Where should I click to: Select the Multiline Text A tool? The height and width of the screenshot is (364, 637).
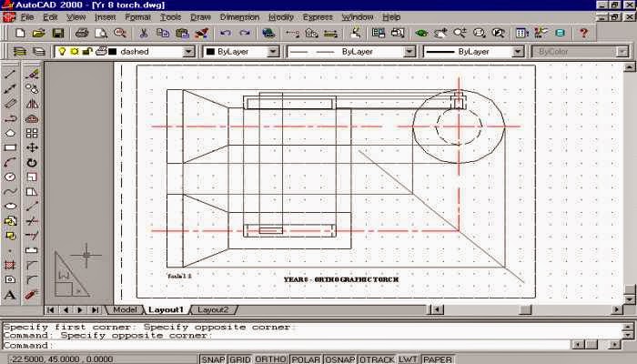point(10,295)
